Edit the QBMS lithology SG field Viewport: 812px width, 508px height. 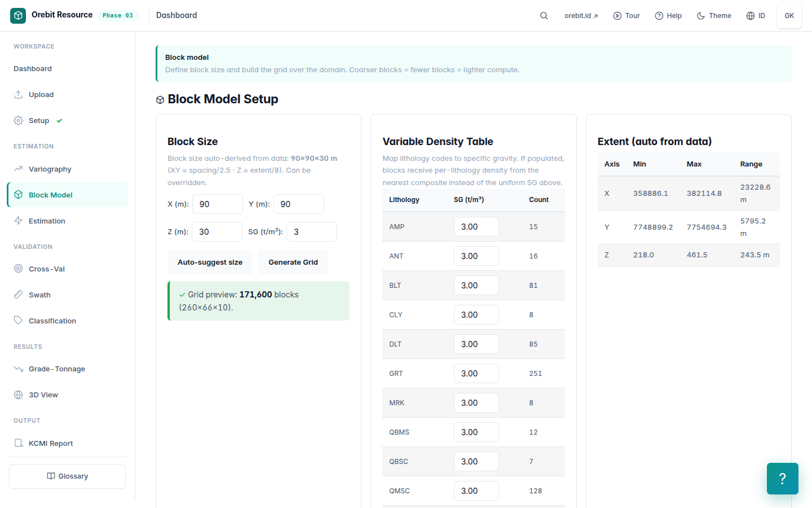[x=476, y=432]
